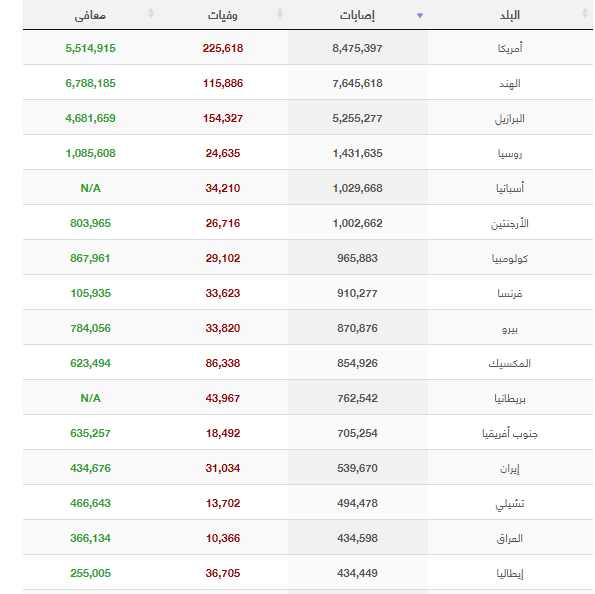Select the إصابات column header text
The image size is (595, 594).
click(357, 16)
